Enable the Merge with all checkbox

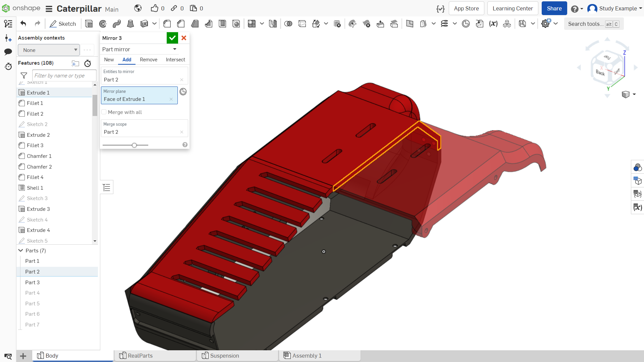coord(104,112)
